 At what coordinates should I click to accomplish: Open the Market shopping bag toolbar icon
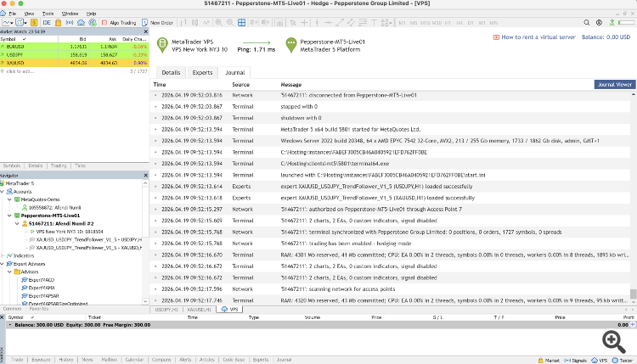(58, 23)
